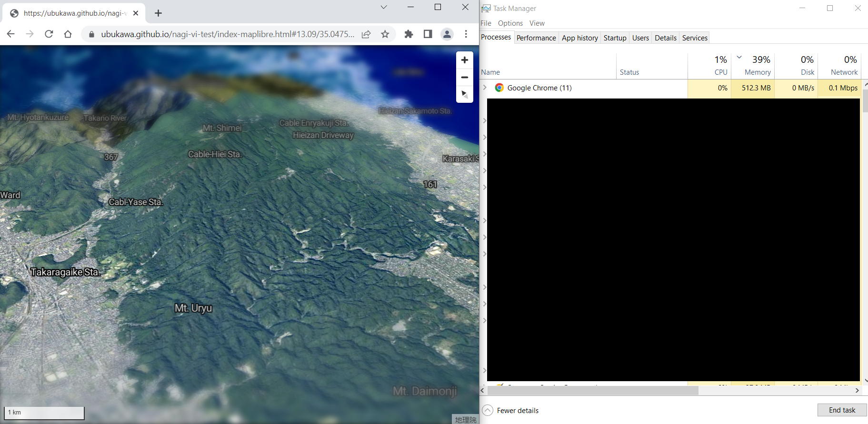This screenshot has width=868, height=424.
Task: Open Task Manager File menu
Action: 486,23
